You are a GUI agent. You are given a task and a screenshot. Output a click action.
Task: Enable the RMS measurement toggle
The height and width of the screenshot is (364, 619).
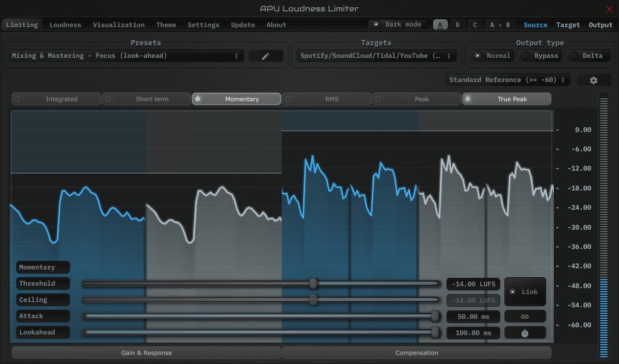pos(326,99)
